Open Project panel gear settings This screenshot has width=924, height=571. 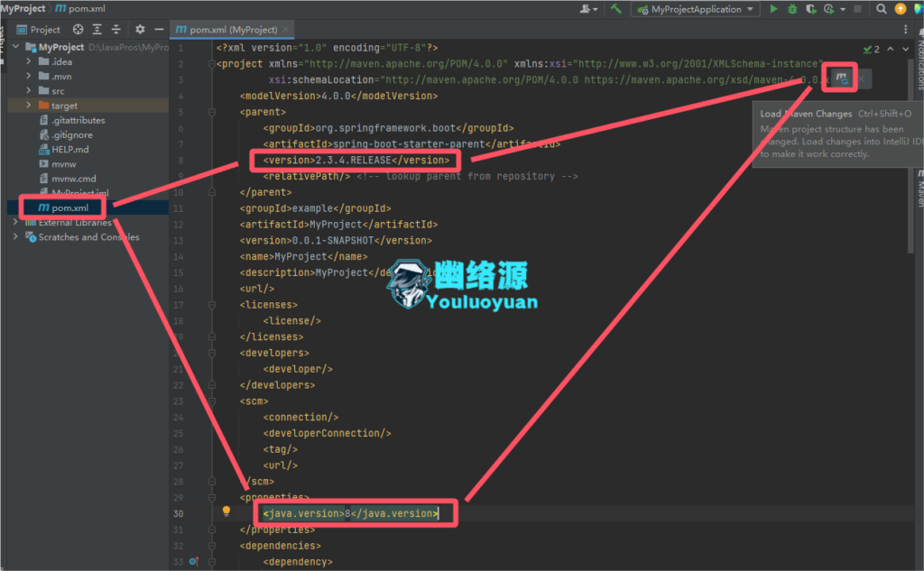coord(140,30)
